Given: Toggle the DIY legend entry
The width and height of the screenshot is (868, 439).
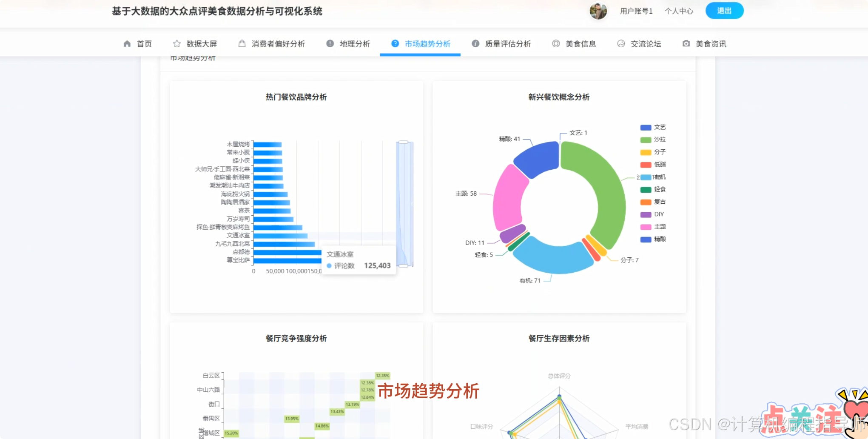Looking at the screenshot, I should click(654, 214).
